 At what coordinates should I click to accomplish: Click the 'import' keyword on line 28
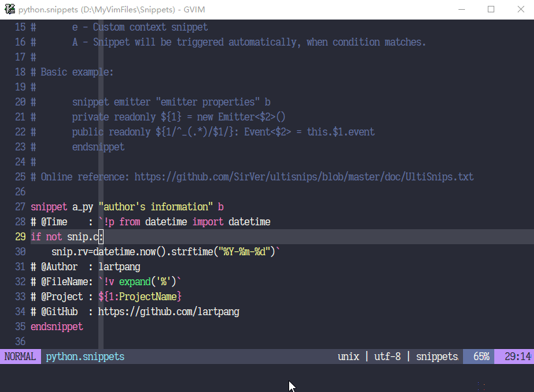click(208, 221)
